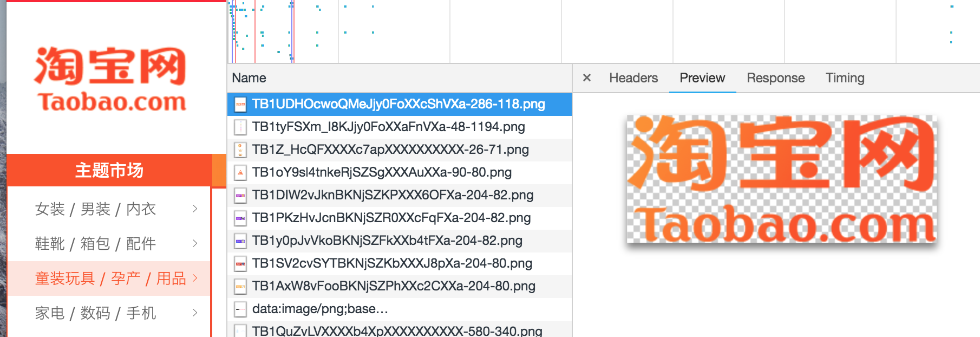
Task: Click the 主题市场 header button
Action: tap(109, 171)
